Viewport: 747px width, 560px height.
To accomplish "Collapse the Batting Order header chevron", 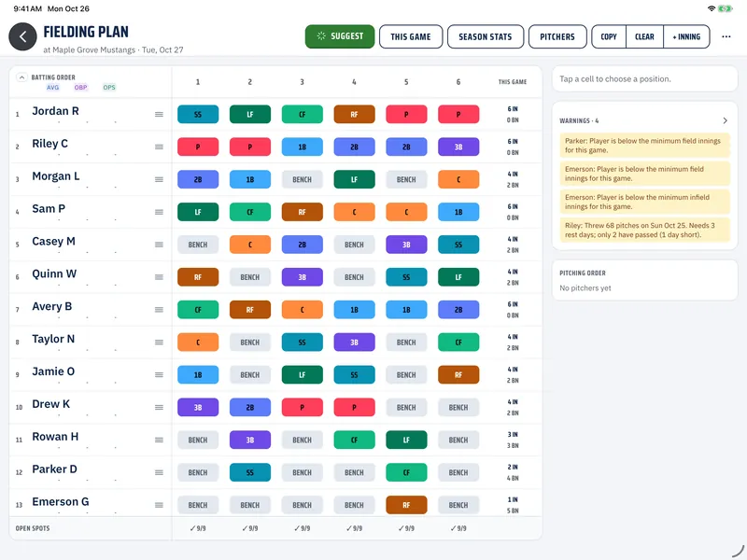I will 21,77.
